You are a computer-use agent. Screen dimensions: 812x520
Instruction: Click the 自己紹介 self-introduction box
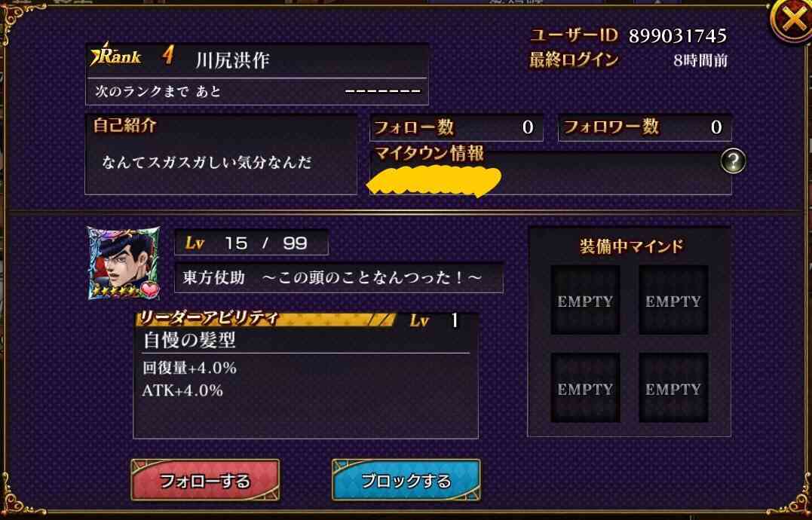[x=221, y=155]
